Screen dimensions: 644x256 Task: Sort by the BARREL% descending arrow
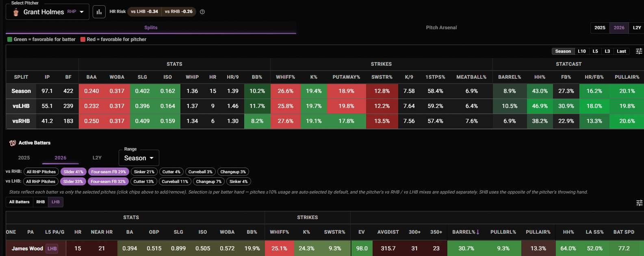pos(478,232)
